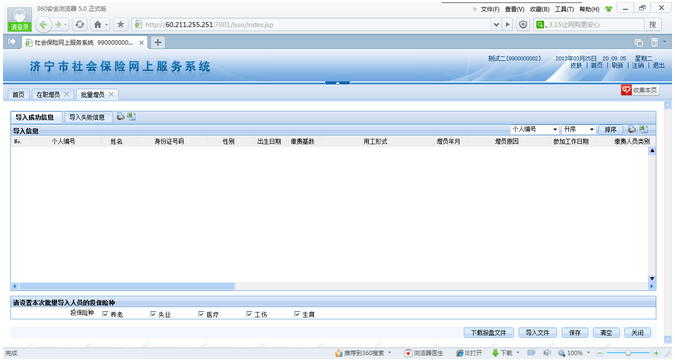Screen dimensions: 675x360
Task: Click the green shirt skin icon
Action: pos(608,9)
